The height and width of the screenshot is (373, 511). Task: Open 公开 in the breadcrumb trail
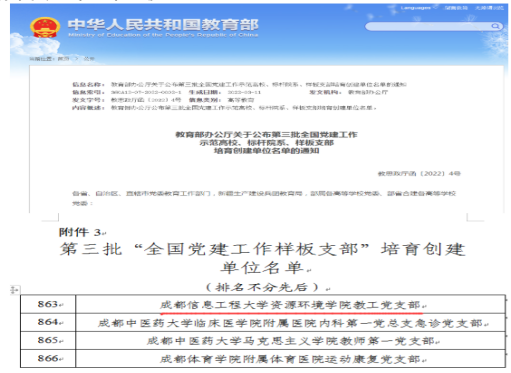click(x=89, y=59)
